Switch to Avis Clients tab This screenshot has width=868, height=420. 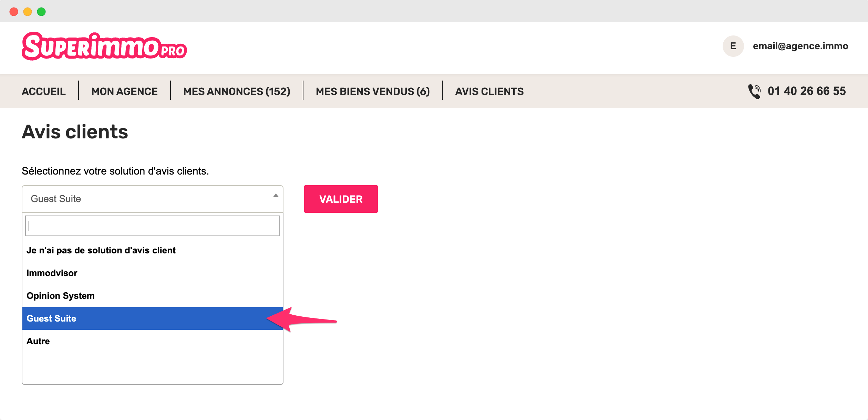point(489,91)
